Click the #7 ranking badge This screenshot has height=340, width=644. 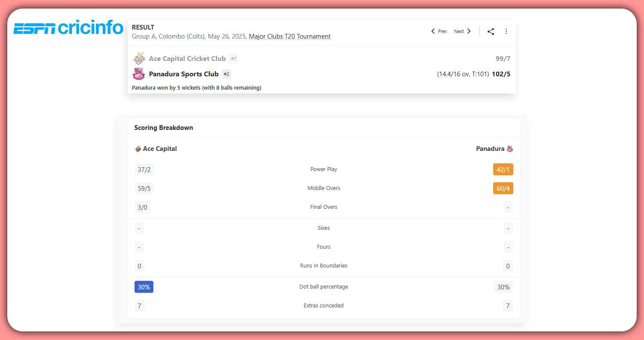234,59
